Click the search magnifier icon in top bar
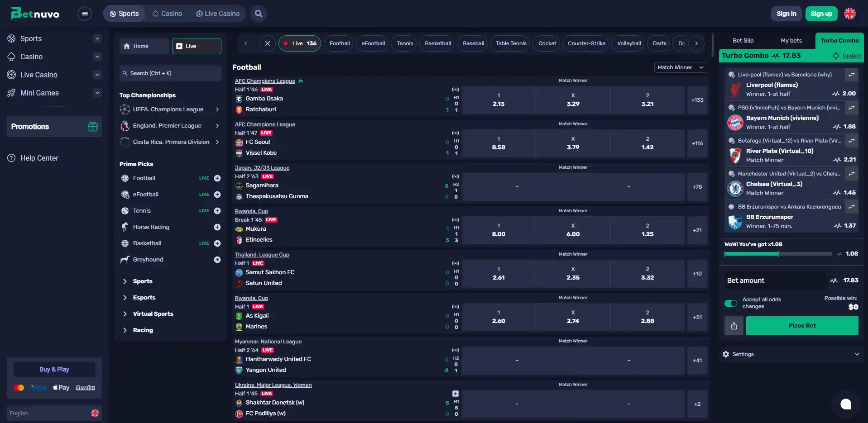This screenshot has width=868, height=423. (x=259, y=14)
